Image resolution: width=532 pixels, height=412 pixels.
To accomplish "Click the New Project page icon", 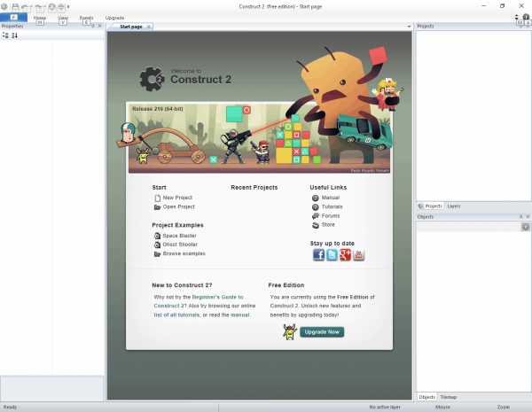I will (158, 198).
